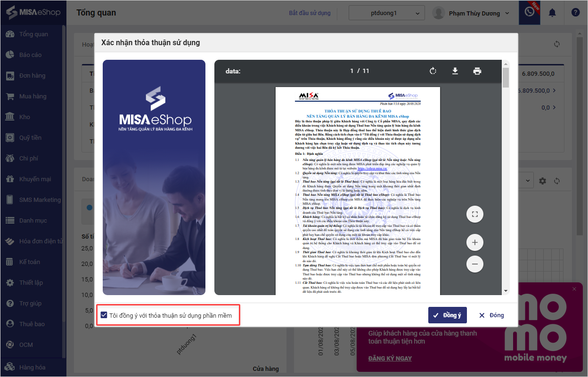Expand the 0,0 row chevron

[554, 107]
